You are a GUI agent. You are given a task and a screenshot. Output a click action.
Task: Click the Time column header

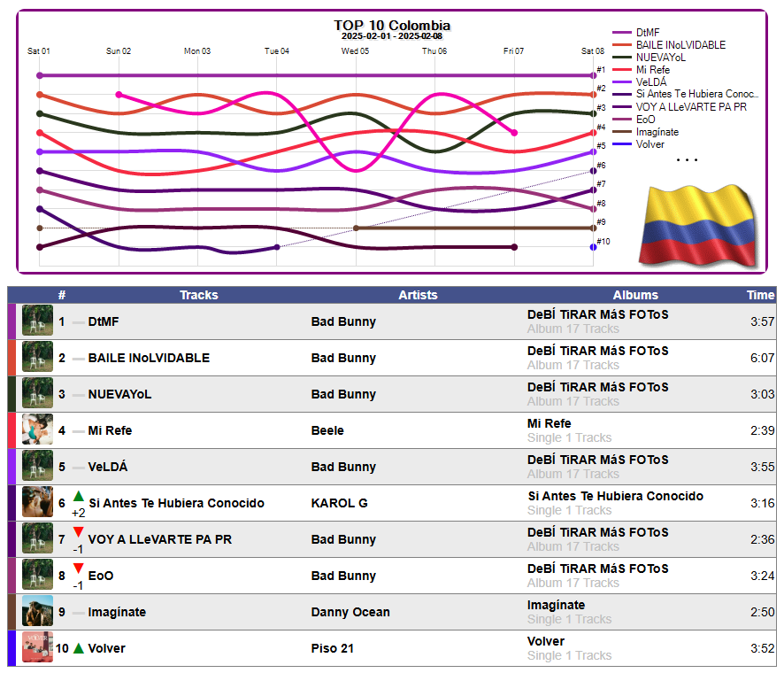tap(760, 295)
